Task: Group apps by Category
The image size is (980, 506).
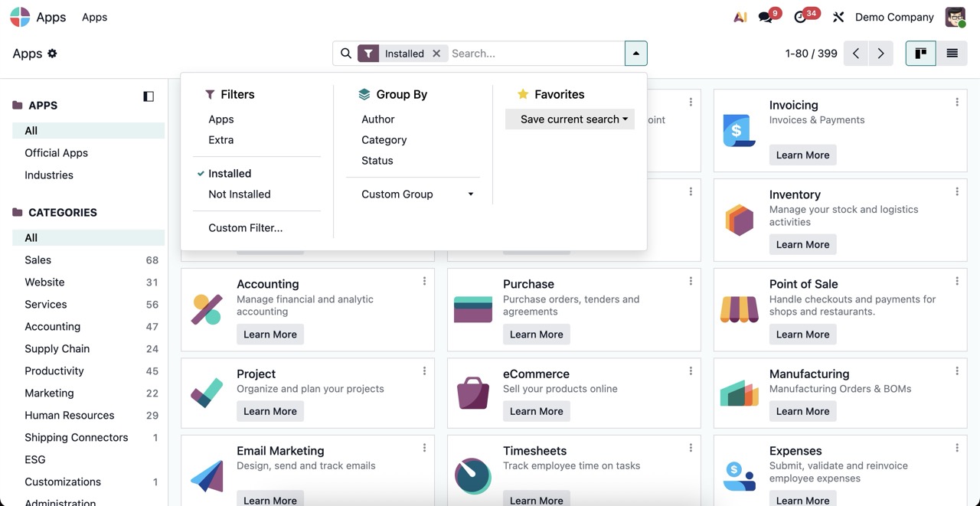Action: tap(384, 140)
